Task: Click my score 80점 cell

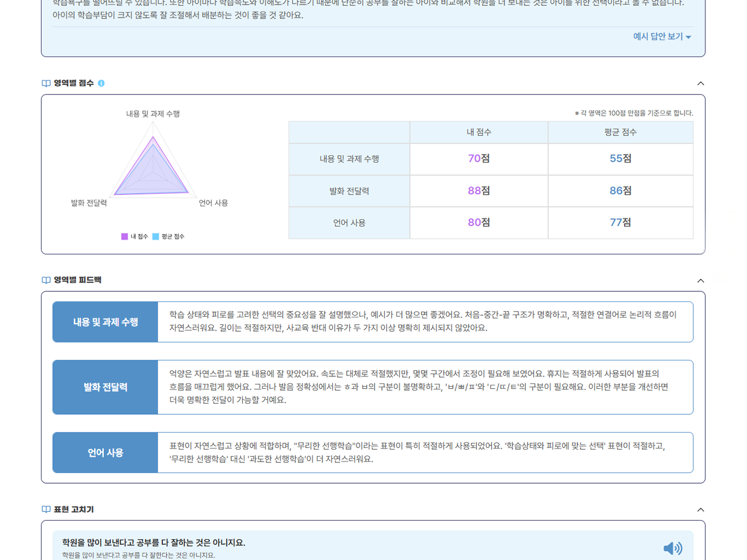Action: [x=479, y=223]
